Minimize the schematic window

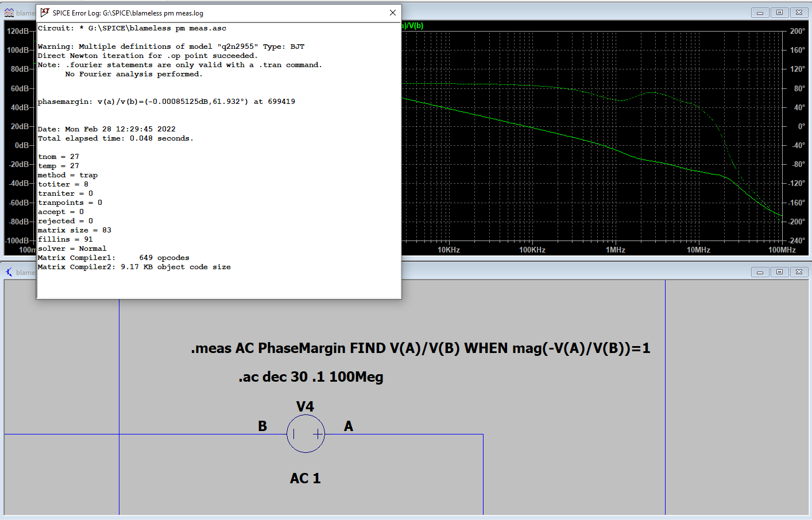(760, 272)
